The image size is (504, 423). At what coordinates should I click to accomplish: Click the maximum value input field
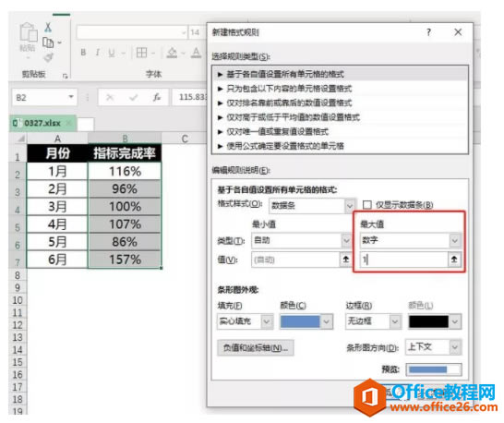tap(404, 260)
